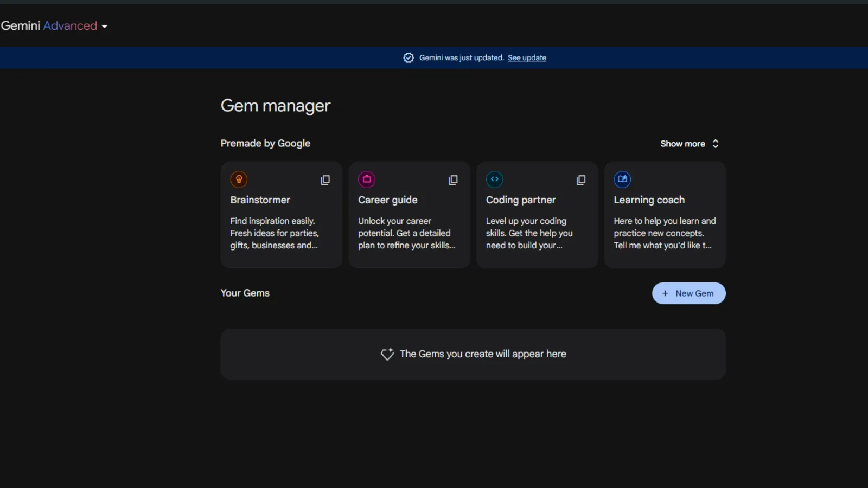The width and height of the screenshot is (868, 488).
Task: Click 'Gemini was just updated.' text
Action: (x=462, y=58)
